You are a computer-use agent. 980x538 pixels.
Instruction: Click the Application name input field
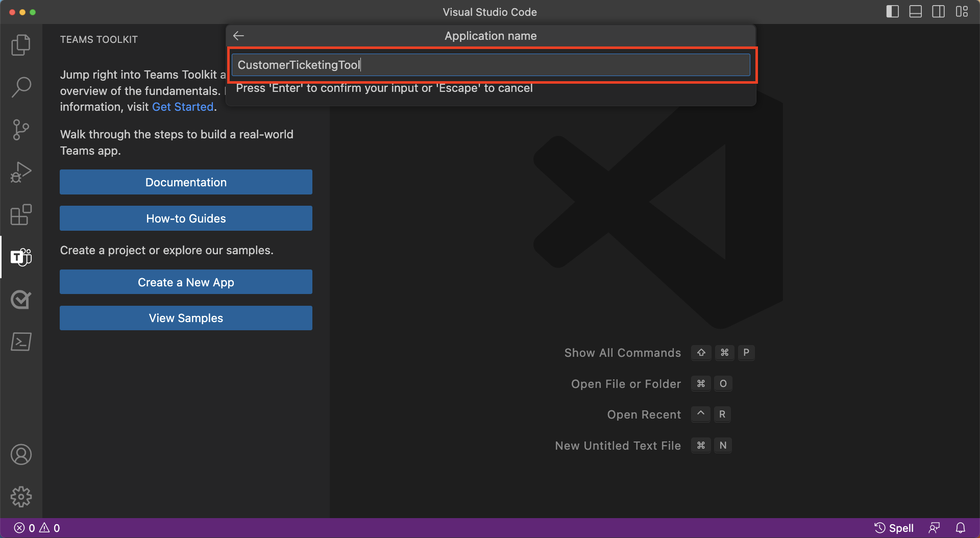pyautogui.click(x=491, y=65)
